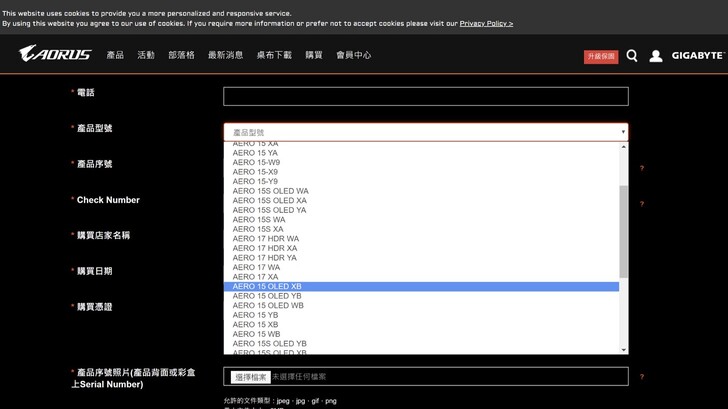
Task: Open the search magnifier icon
Action: click(631, 56)
